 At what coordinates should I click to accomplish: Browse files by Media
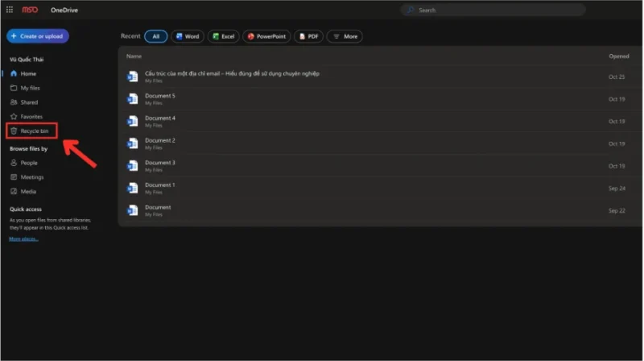[x=28, y=192]
